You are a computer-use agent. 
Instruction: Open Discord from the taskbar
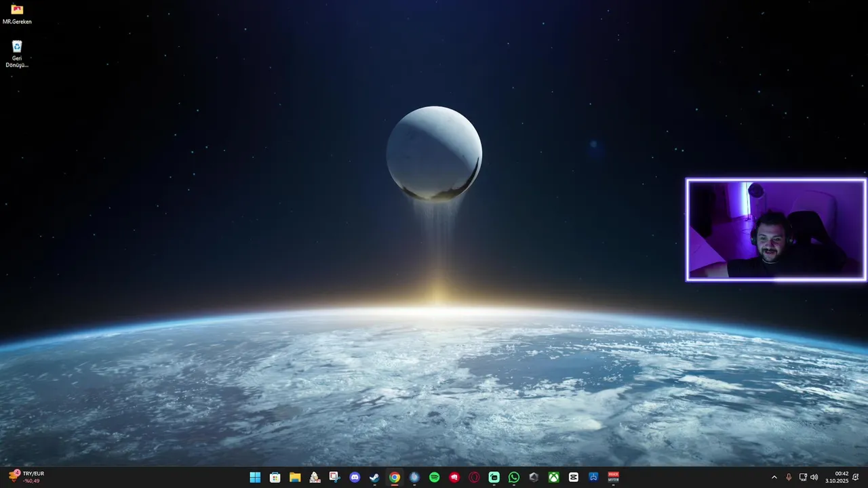click(x=355, y=477)
